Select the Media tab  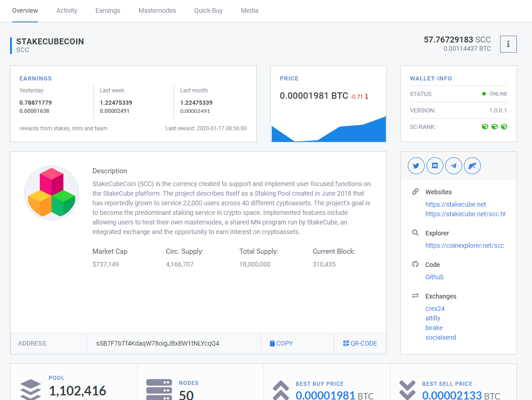tap(250, 11)
